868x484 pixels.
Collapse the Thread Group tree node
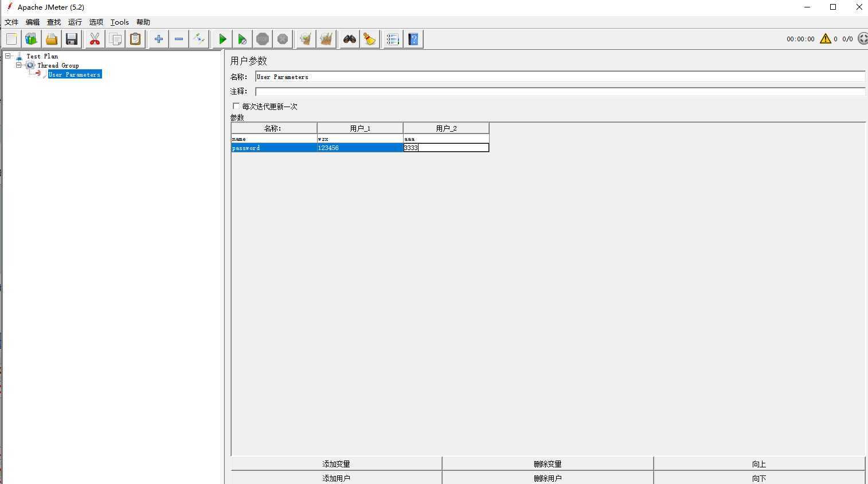(x=19, y=65)
